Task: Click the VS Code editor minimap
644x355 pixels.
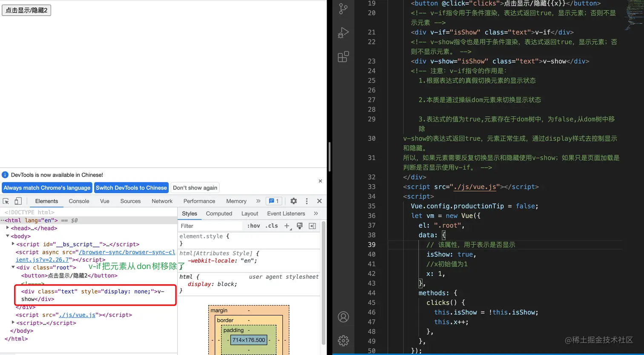Action: tap(633, 15)
